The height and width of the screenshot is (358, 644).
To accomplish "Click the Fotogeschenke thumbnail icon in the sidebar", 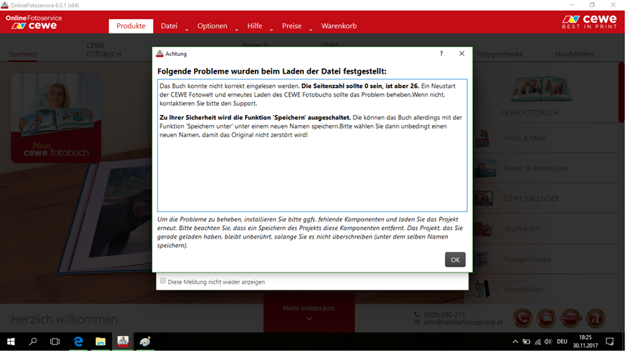I will coord(482,259).
